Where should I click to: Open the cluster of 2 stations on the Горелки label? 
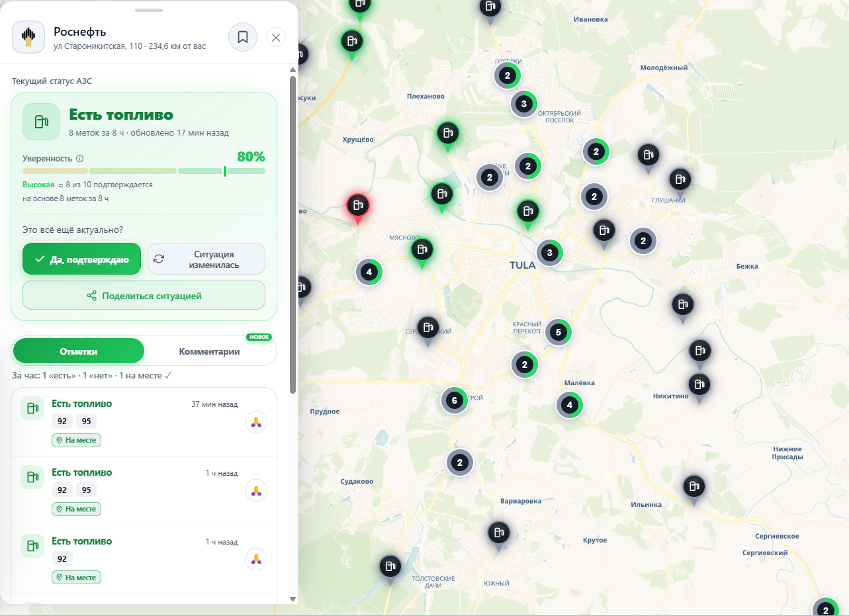click(x=508, y=75)
